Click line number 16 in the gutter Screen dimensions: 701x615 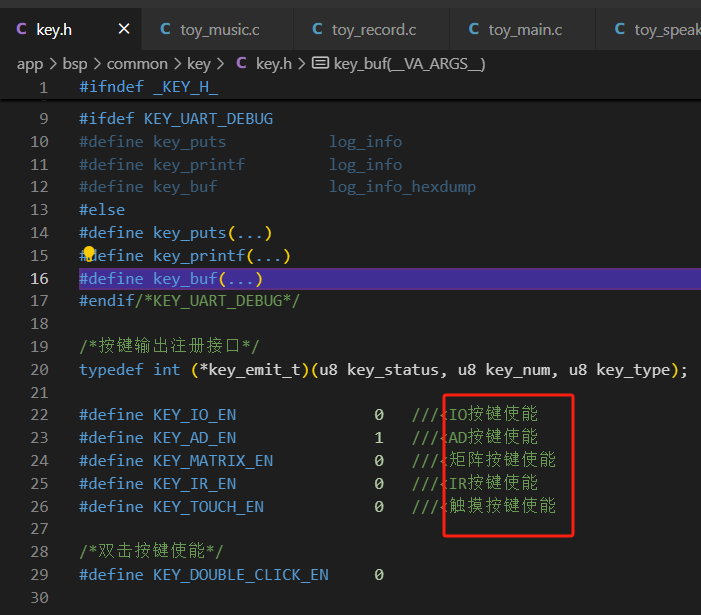tap(39, 278)
